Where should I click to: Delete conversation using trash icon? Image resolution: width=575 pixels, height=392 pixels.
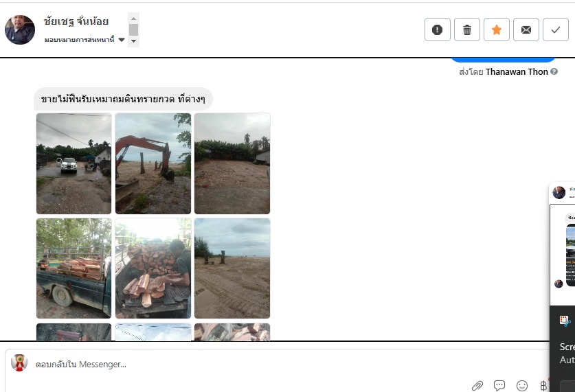pos(467,30)
